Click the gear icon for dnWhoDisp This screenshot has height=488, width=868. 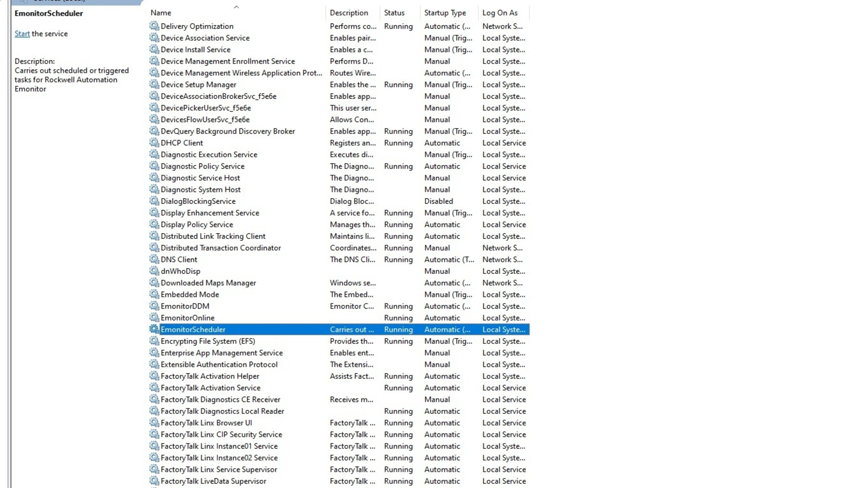pos(154,271)
